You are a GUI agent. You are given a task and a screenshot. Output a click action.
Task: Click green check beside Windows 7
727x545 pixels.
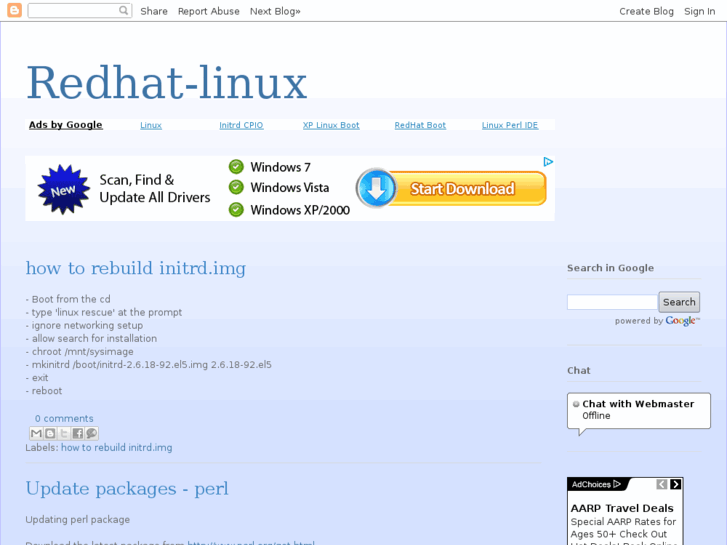click(236, 167)
